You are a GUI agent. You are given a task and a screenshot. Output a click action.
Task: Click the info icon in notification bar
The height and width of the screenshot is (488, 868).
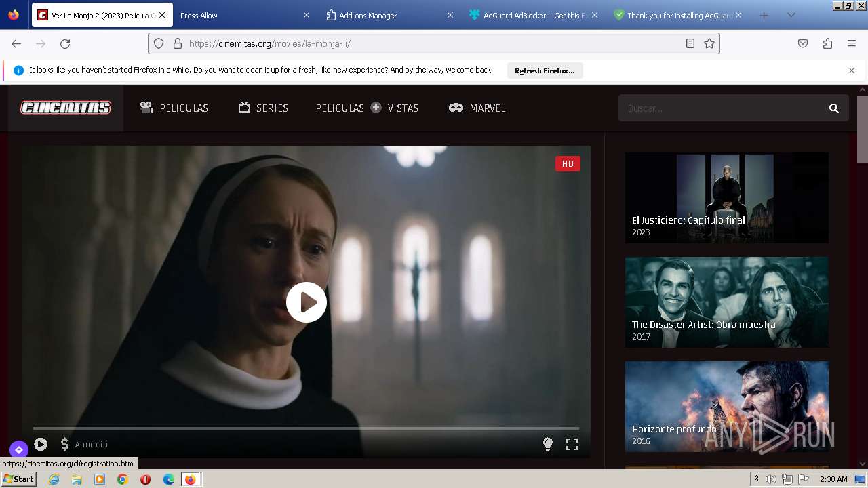[18, 70]
